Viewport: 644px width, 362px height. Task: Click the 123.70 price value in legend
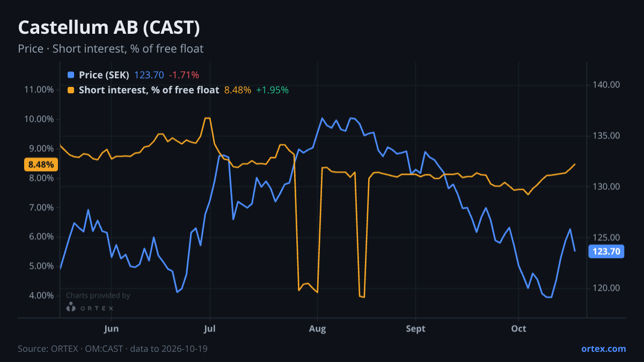(x=149, y=75)
